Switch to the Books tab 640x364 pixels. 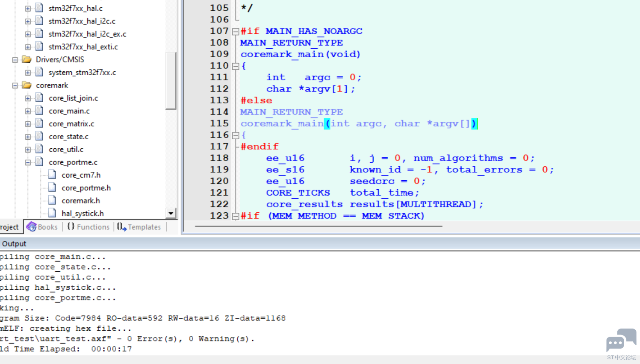click(x=42, y=227)
